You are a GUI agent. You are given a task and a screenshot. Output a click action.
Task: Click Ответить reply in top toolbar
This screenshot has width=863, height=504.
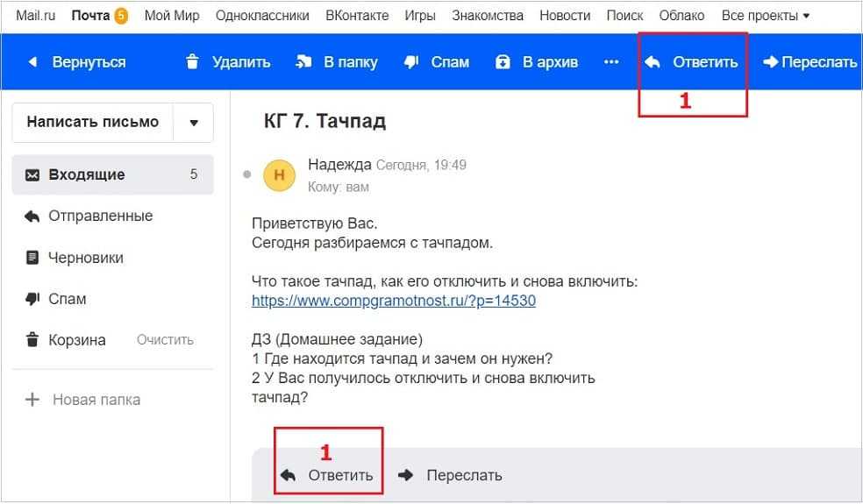693,62
